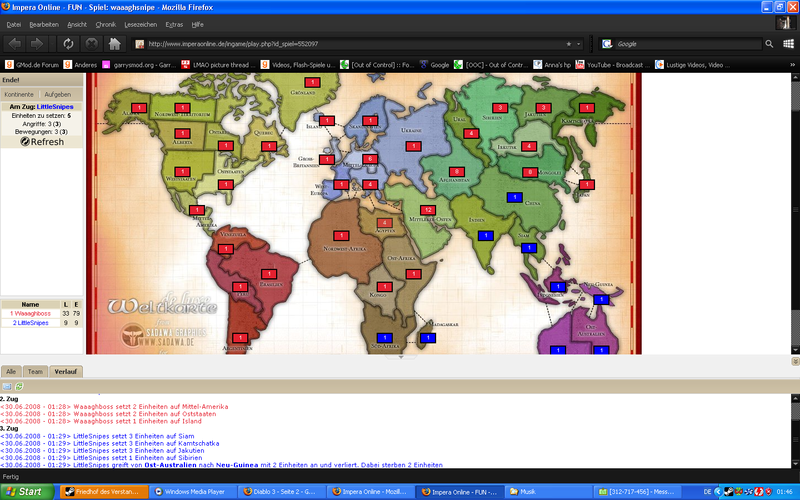Switch to Diablo 3 taskbar item
The height and width of the screenshot is (500, 800).
(282, 492)
